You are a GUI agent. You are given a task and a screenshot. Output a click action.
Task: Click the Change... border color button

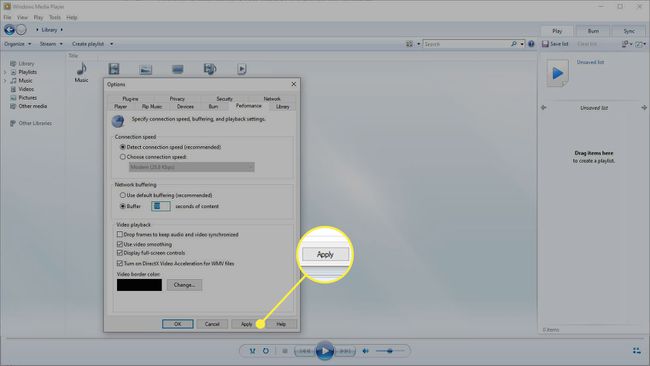click(184, 285)
